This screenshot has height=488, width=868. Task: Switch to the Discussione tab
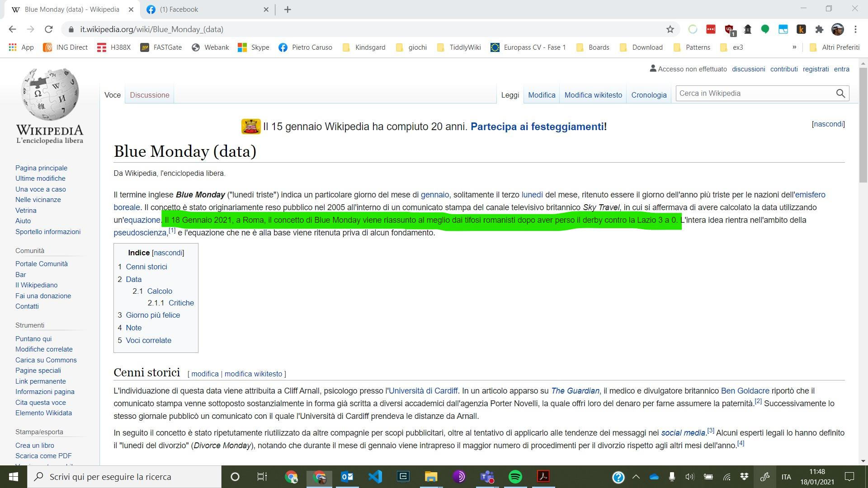[150, 95]
